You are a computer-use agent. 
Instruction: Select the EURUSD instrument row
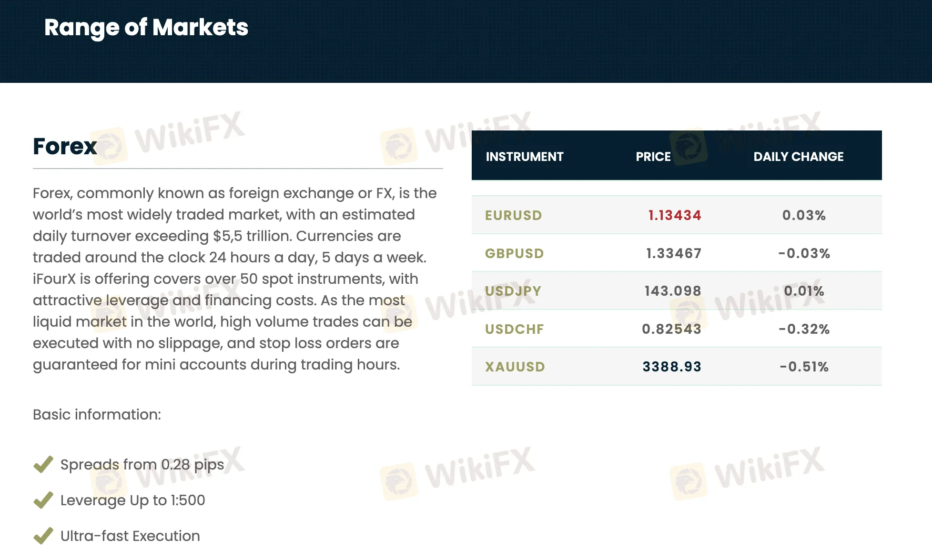pyautogui.click(x=677, y=215)
